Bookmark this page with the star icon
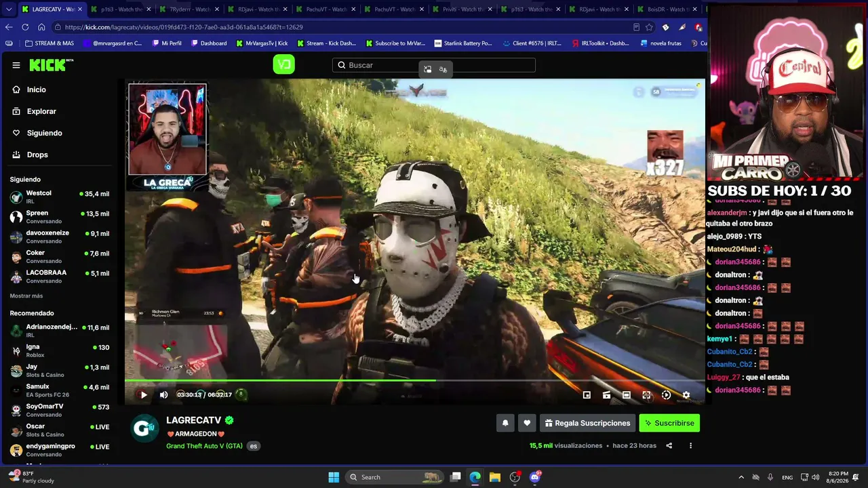The width and height of the screenshot is (868, 488). [x=649, y=27]
